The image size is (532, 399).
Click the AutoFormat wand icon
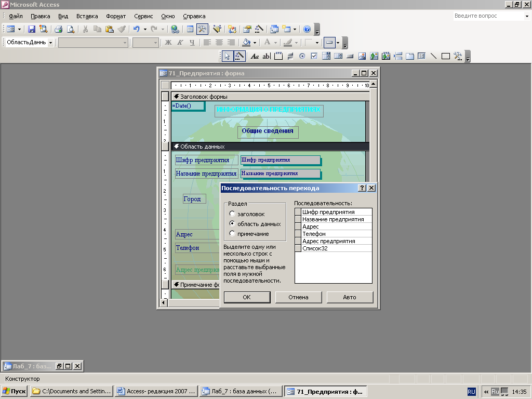click(x=217, y=29)
